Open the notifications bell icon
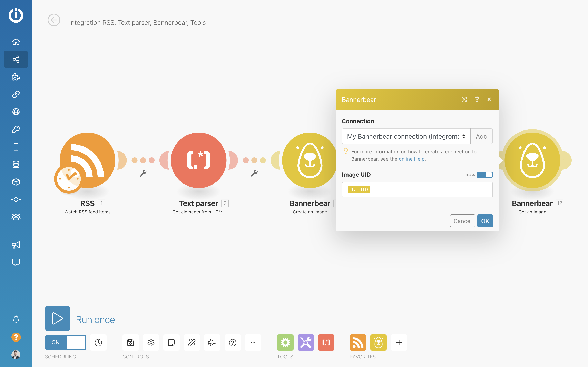The height and width of the screenshot is (367, 588). pyautogui.click(x=16, y=319)
